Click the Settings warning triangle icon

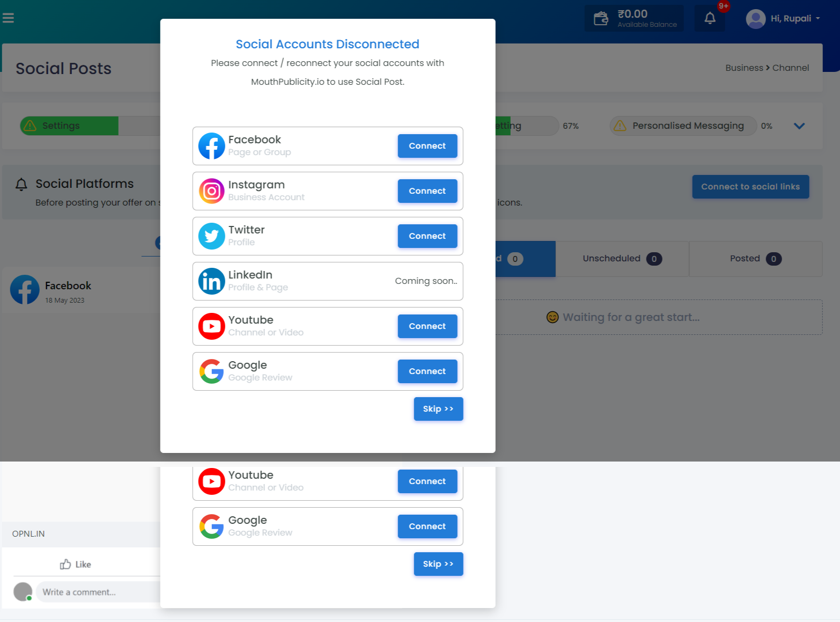pos(30,126)
